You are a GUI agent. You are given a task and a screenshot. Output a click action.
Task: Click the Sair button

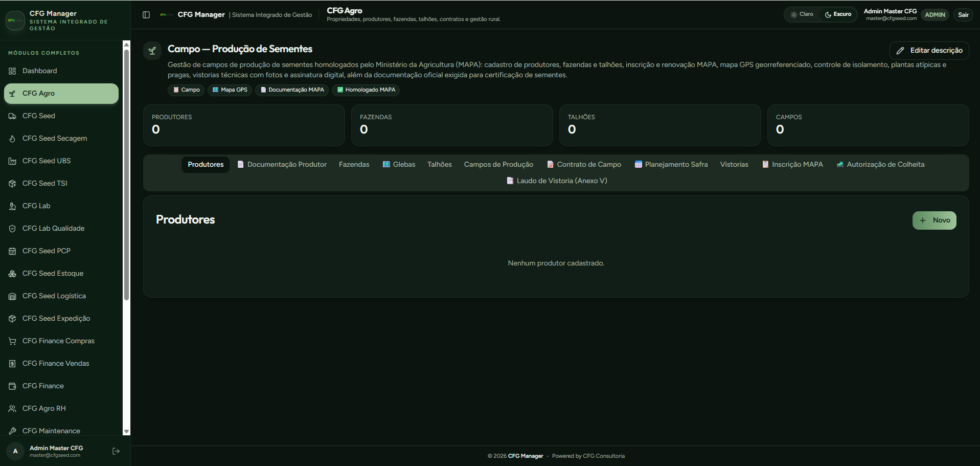click(x=963, y=15)
